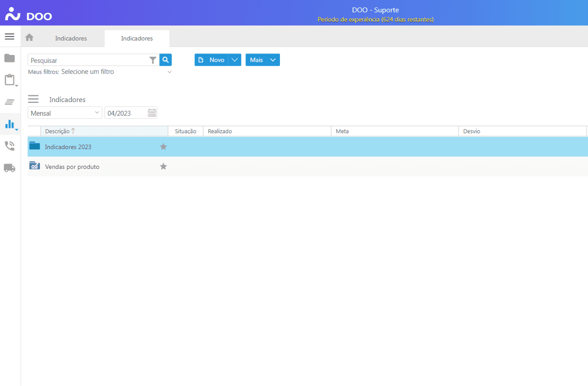Open the phone calls sidebar icon

pyautogui.click(x=9, y=146)
